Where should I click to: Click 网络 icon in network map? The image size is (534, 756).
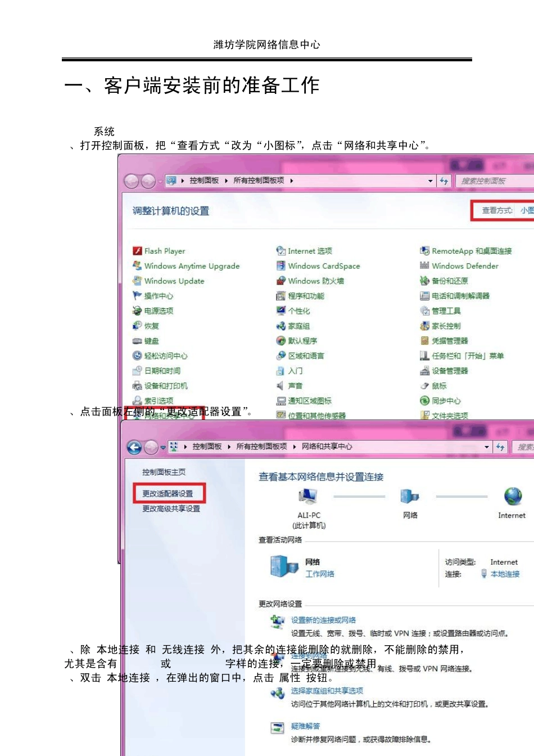[x=410, y=496]
